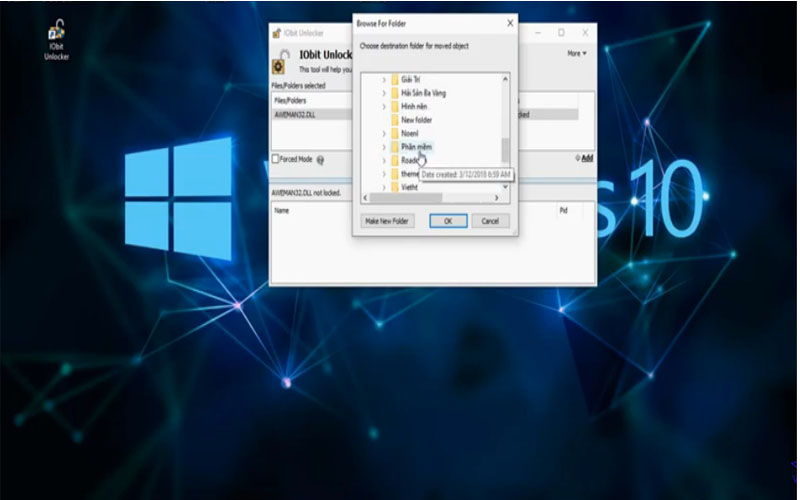
Task: Select the Phần mềm folder name
Action: pos(416,147)
